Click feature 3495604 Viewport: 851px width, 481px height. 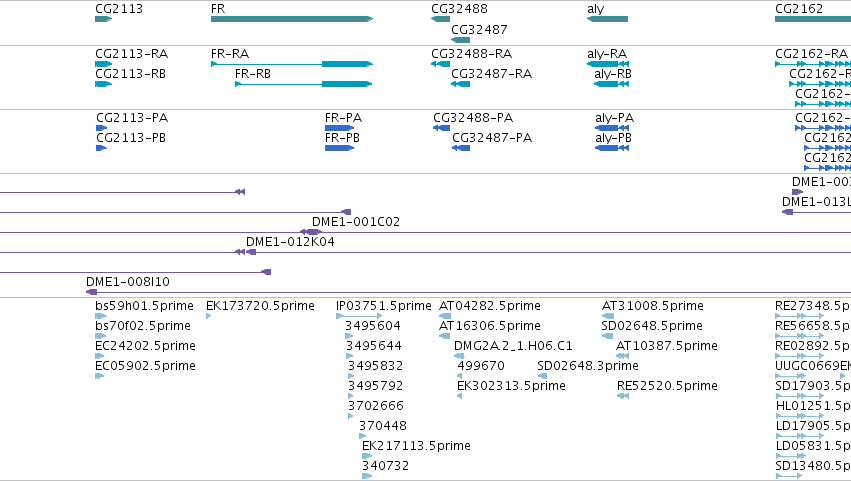pyautogui.click(x=349, y=336)
